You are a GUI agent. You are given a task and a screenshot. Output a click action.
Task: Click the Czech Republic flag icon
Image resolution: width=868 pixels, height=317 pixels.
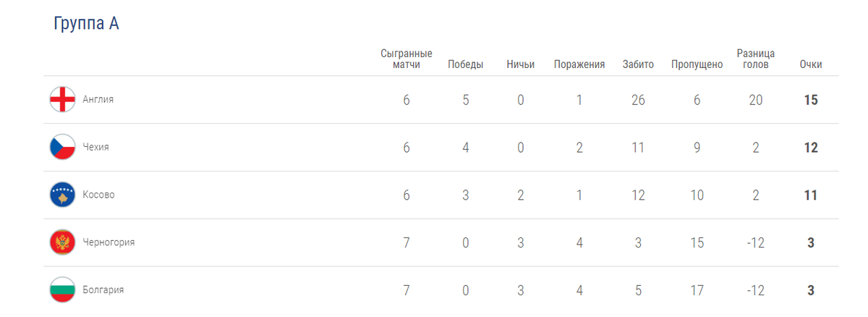coord(62,147)
